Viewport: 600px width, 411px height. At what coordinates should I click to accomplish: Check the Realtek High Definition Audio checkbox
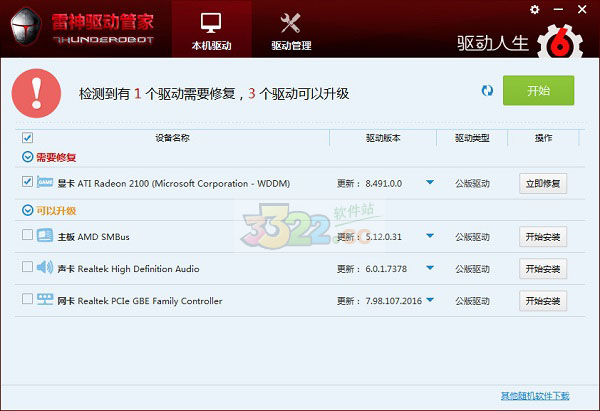click(x=27, y=266)
